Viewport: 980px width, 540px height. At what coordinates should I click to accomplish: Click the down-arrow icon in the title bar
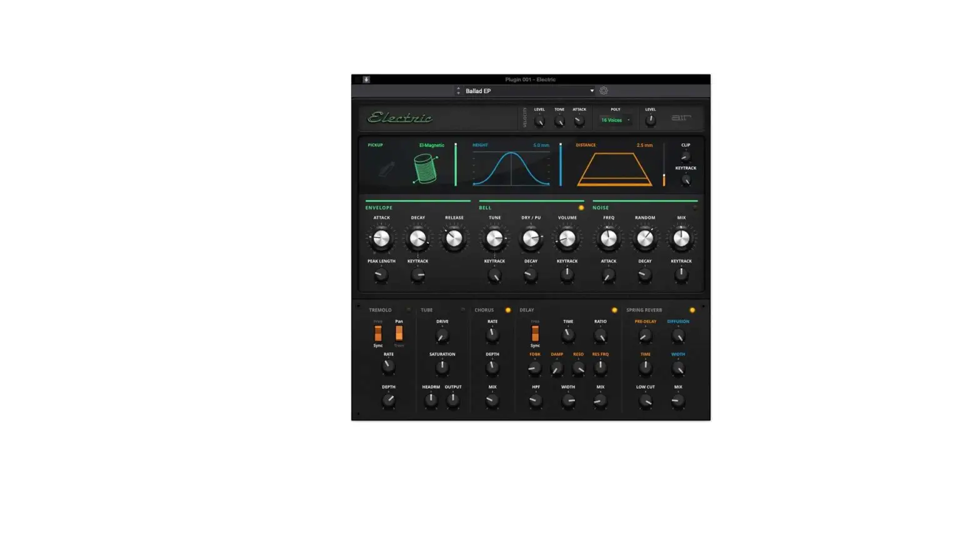[366, 79]
